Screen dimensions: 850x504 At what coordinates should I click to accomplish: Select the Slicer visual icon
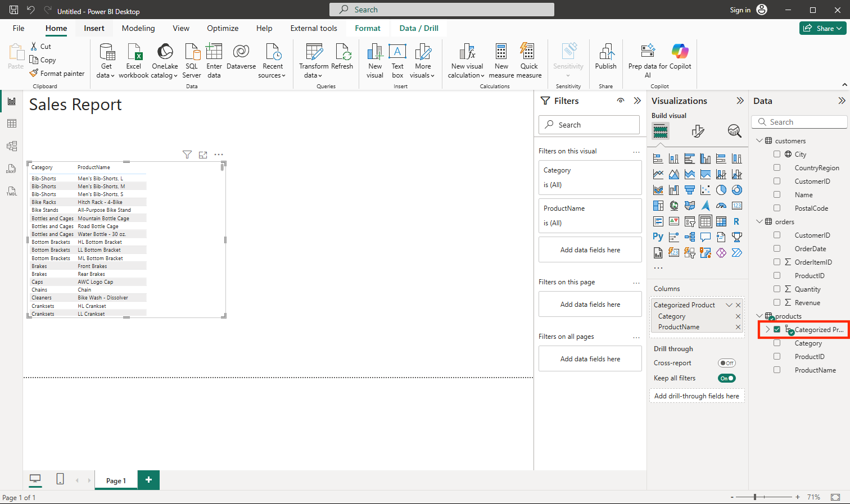690,221
